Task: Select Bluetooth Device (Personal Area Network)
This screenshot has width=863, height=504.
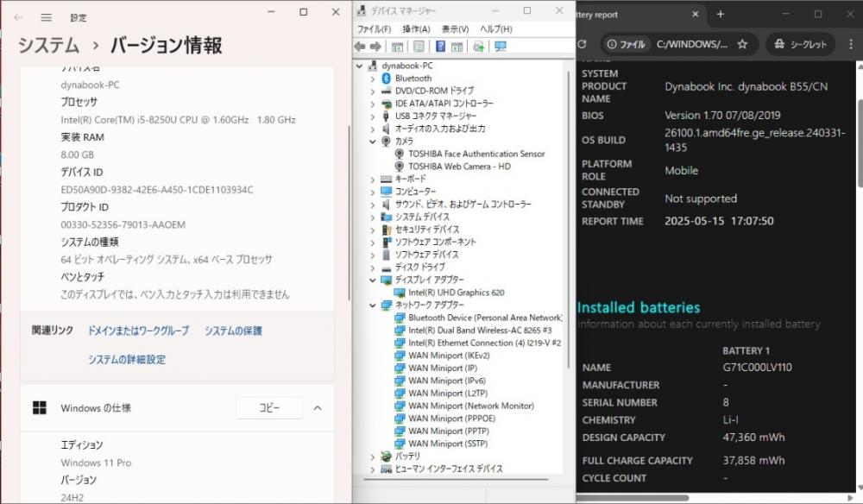Action: (485, 318)
